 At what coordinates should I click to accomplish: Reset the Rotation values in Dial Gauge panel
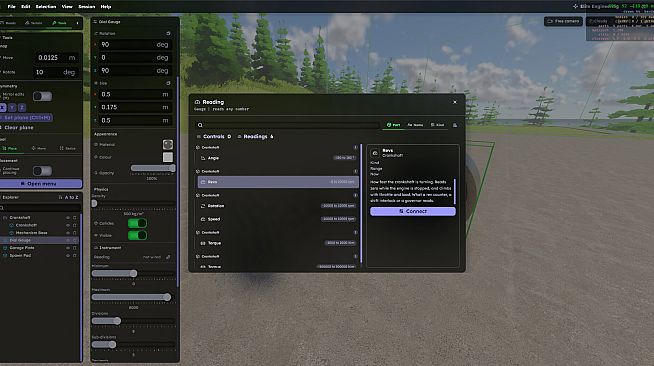[x=168, y=33]
